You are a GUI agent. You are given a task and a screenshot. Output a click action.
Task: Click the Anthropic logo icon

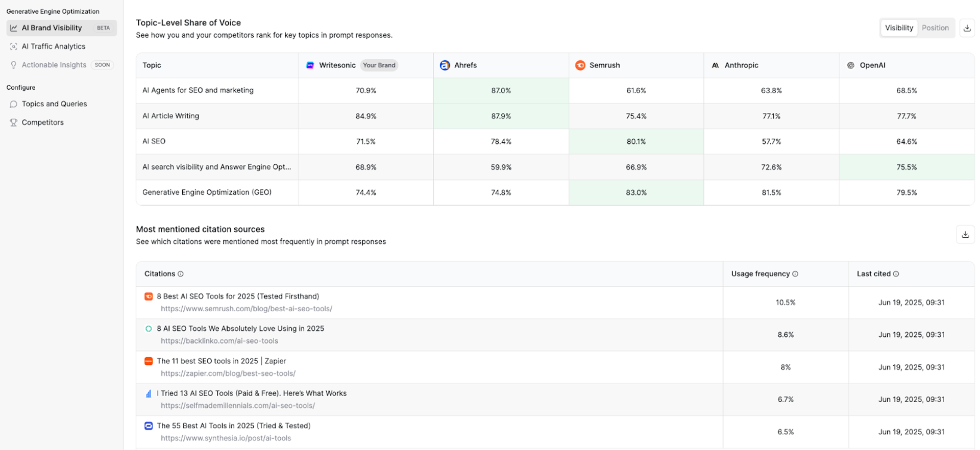(715, 65)
